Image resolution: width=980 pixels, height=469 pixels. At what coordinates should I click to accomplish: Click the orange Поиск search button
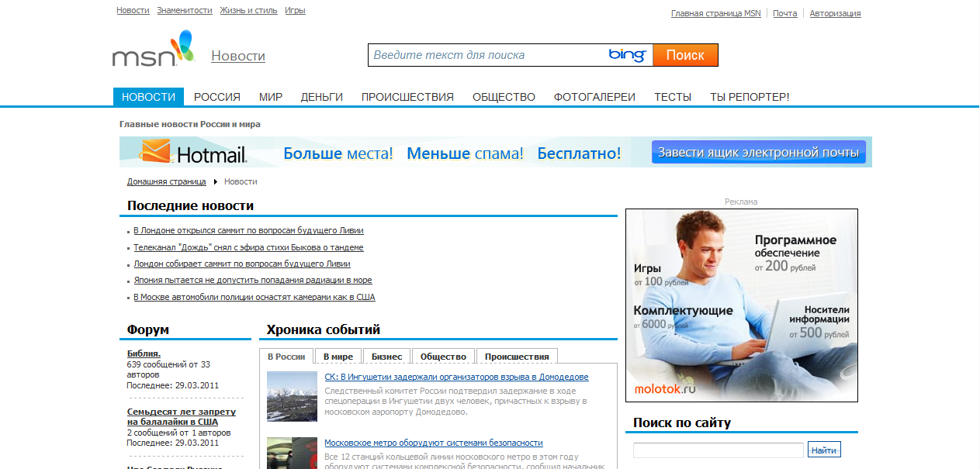[684, 55]
